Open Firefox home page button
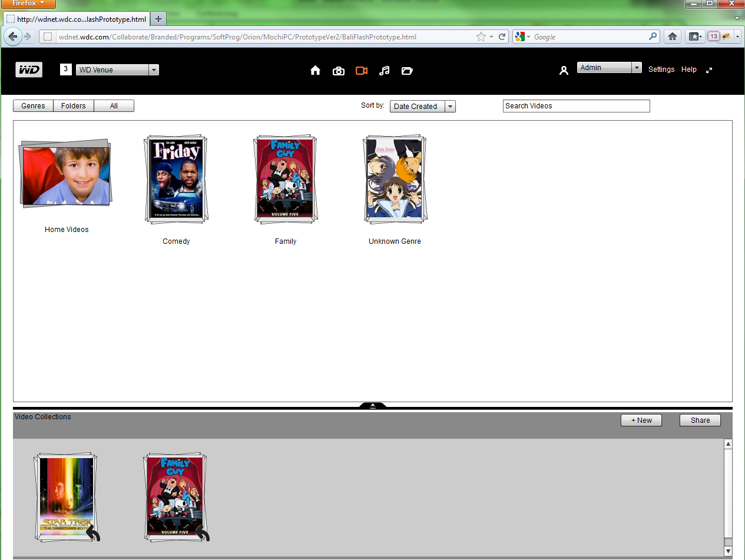This screenshot has height=560, width=745. coord(673,37)
